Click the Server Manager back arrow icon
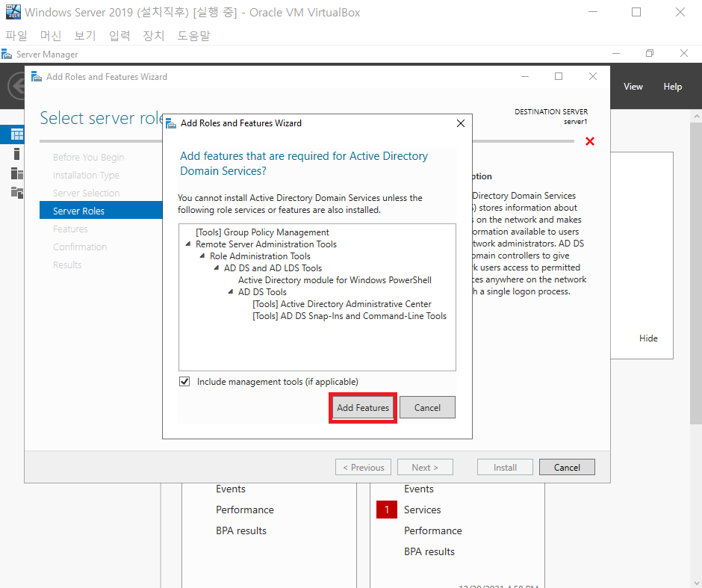This screenshot has width=702, height=588. [17, 86]
